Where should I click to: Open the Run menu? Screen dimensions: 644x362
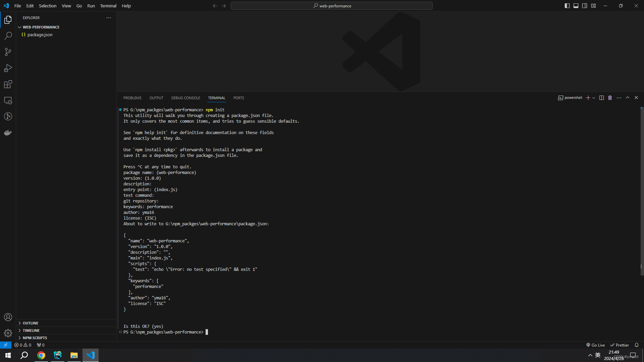click(x=91, y=6)
